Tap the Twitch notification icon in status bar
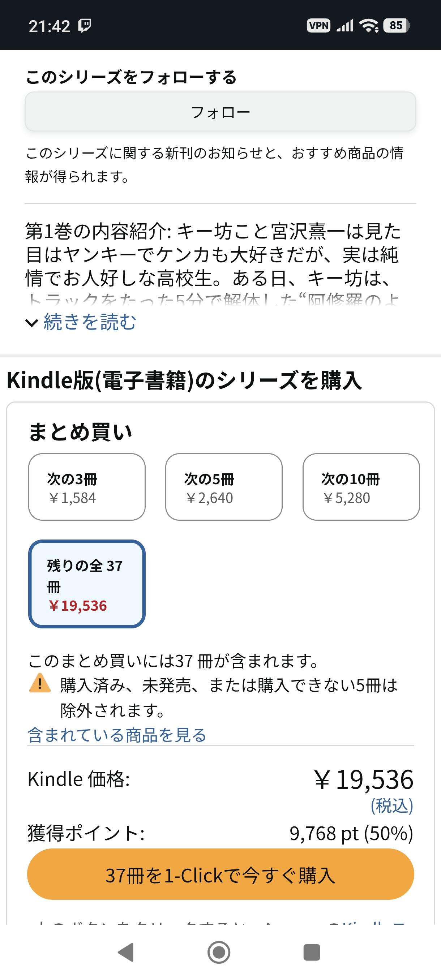Viewport: 441px width, 980px height. (85, 26)
